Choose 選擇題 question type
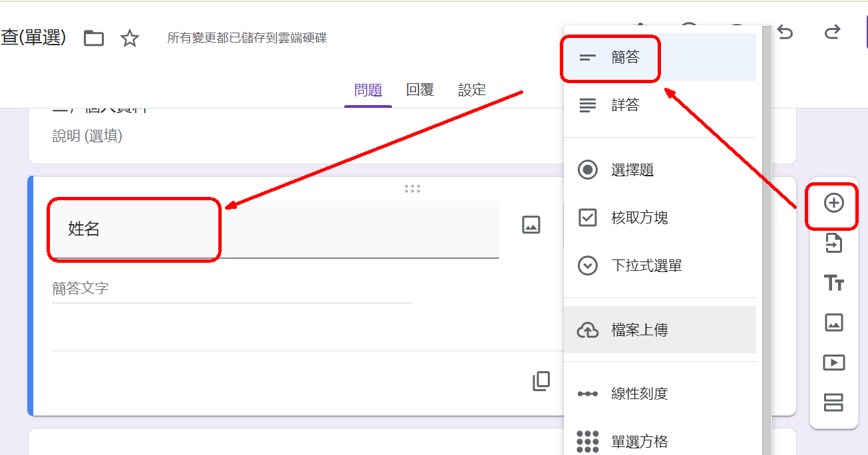This screenshot has width=868, height=455. [x=632, y=170]
